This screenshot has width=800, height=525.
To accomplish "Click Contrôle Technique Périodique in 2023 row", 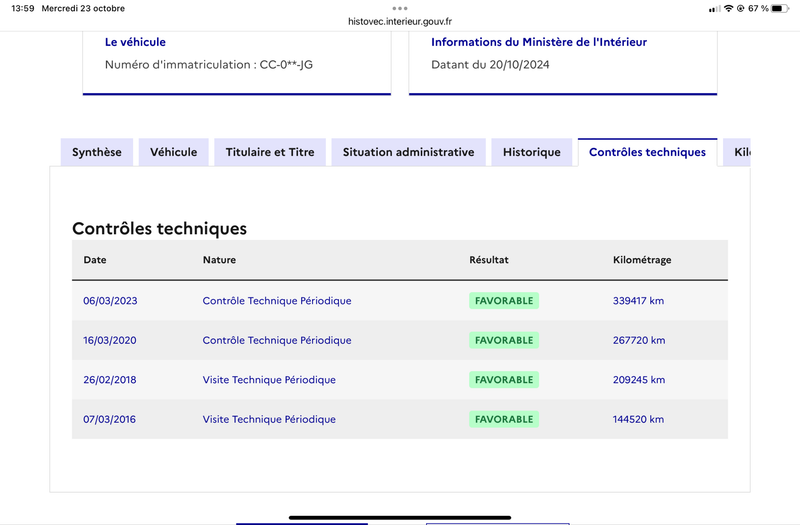I will (277, 301).
